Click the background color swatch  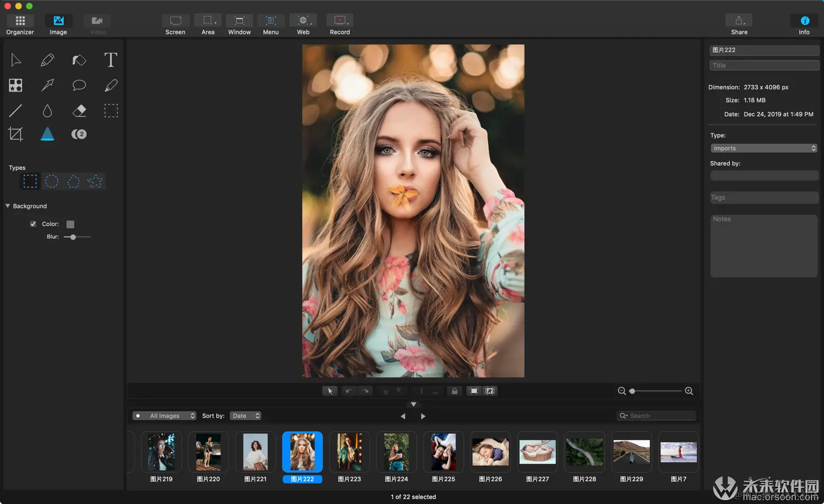point(70,224)
